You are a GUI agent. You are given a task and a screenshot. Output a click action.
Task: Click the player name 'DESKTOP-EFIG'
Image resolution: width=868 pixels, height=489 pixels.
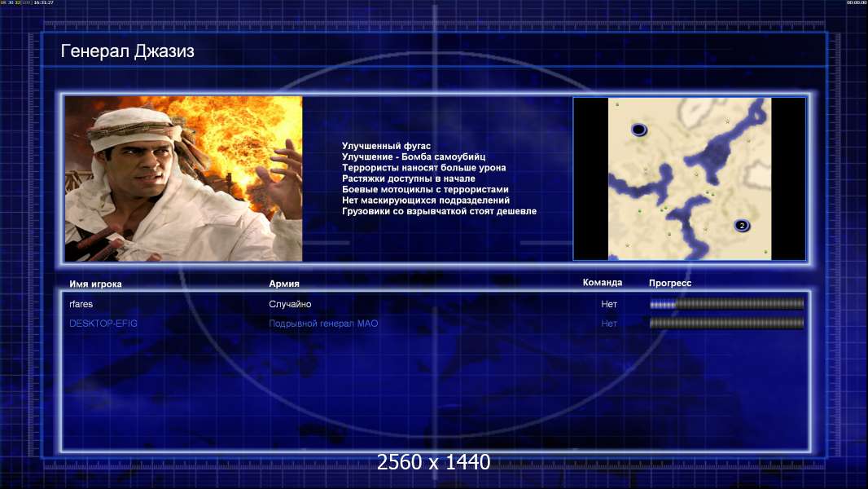(x=103, y=324)
